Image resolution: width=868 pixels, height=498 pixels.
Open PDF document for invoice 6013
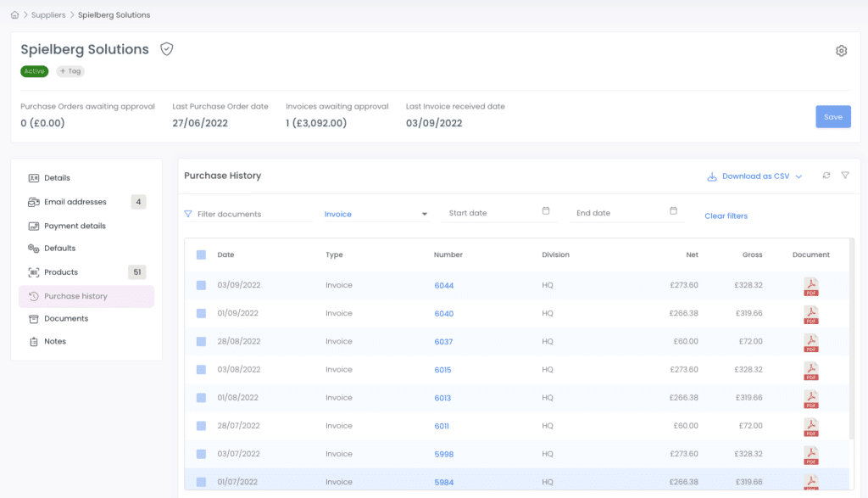click(x=811, y=399)
